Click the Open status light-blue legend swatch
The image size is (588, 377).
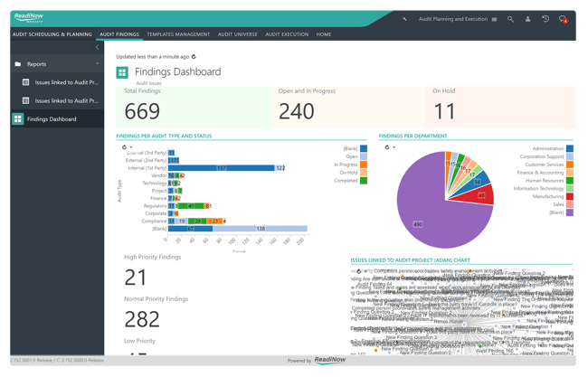point(364,156)
